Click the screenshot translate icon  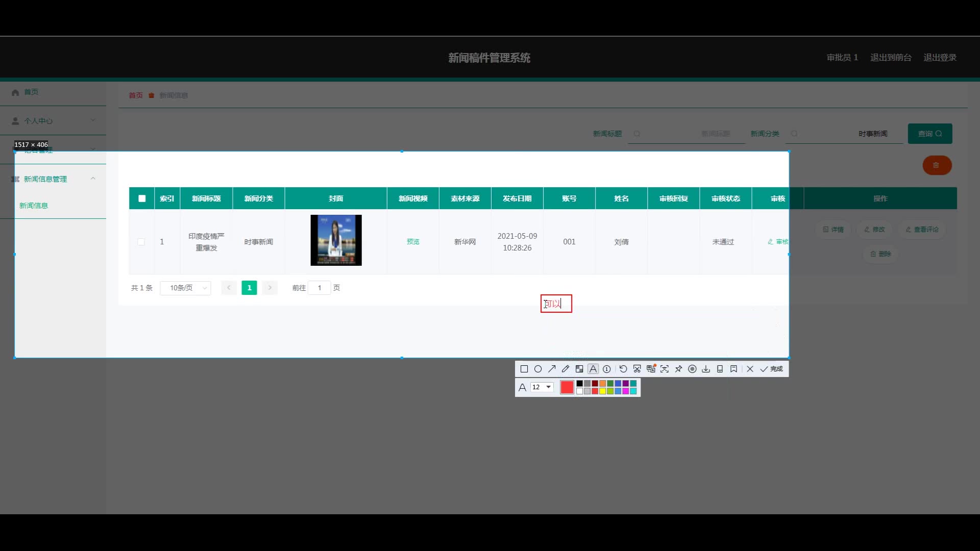[x=651, y=369]
